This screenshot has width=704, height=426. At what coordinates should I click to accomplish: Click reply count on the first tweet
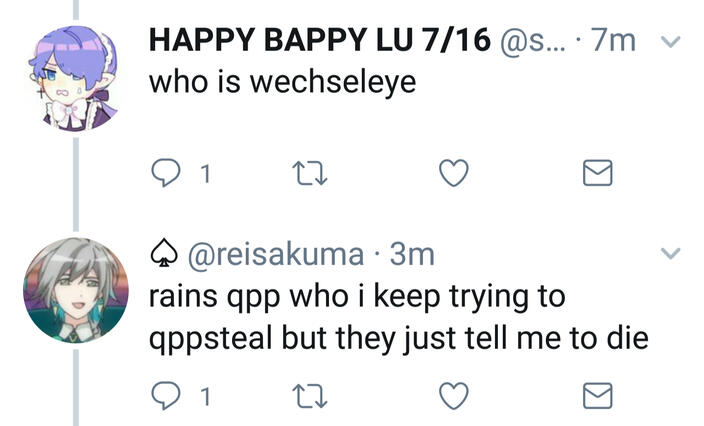pos(205,175)
